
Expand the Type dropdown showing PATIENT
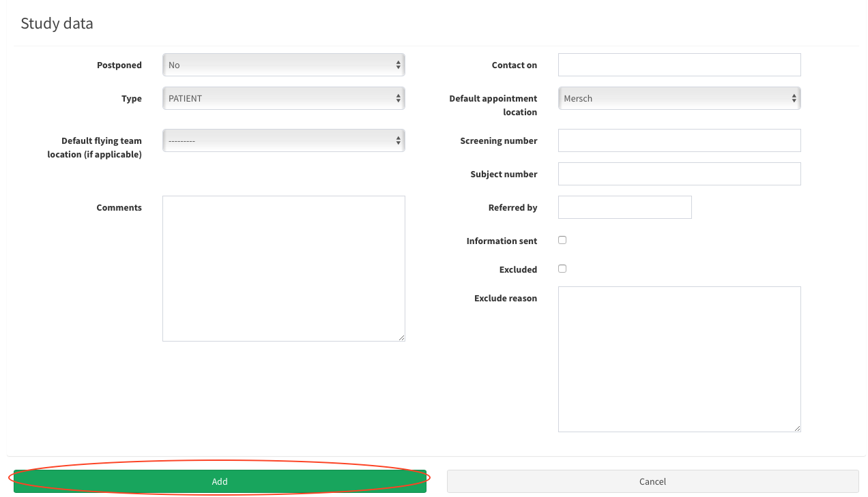point(283,98)
